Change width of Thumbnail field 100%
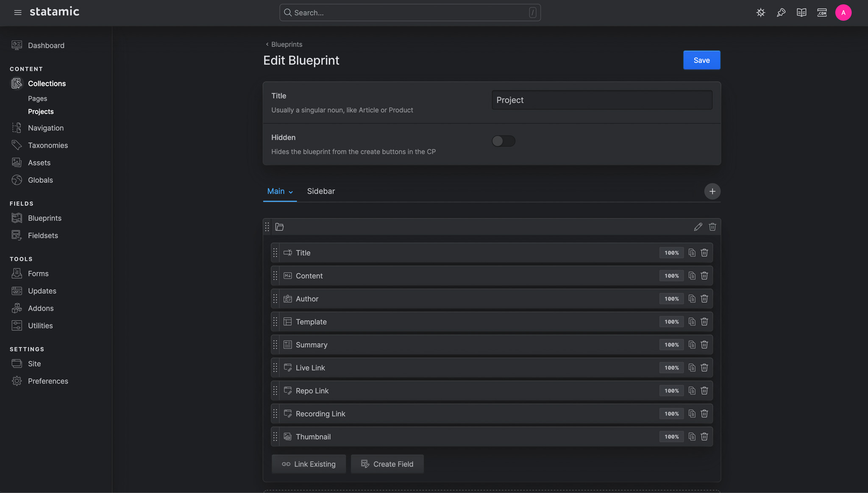 [x=671, y=437]
